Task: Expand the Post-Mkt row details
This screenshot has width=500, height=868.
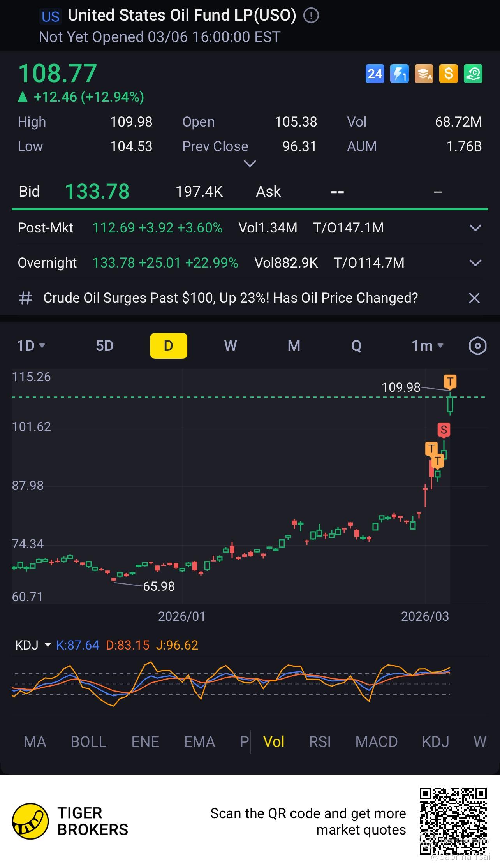Action: coord(475,227)
